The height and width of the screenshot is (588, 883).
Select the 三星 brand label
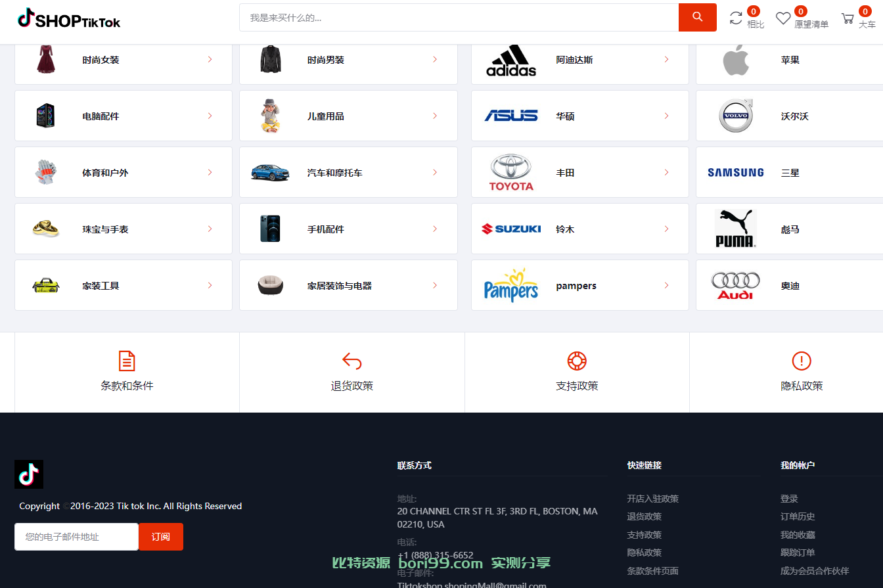(x=790, y=173)
